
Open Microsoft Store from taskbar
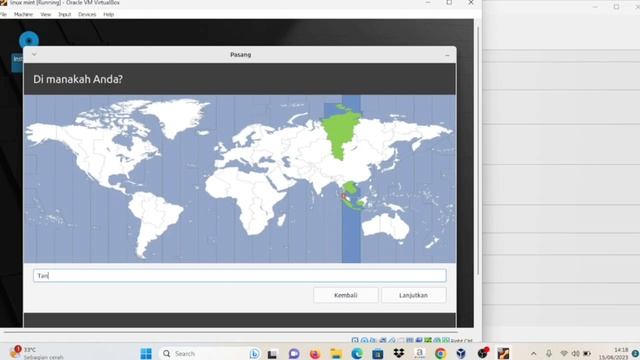click(378, 353)
